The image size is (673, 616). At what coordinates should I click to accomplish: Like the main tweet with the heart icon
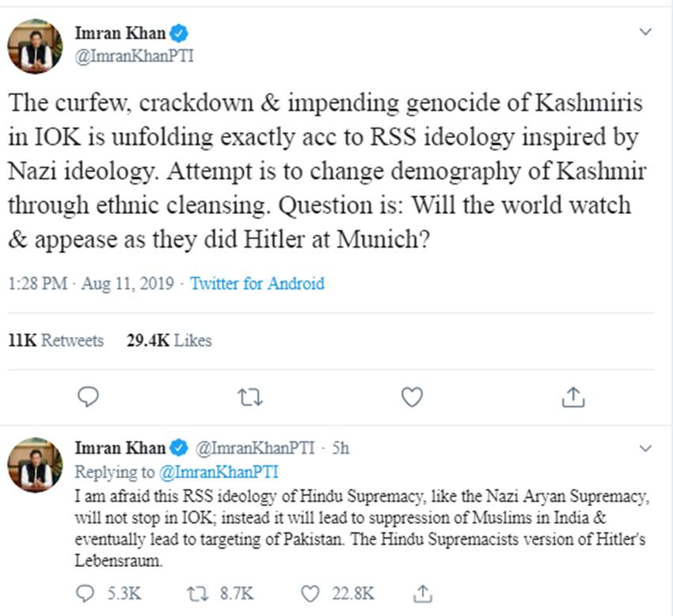click(x=412, y=397)
